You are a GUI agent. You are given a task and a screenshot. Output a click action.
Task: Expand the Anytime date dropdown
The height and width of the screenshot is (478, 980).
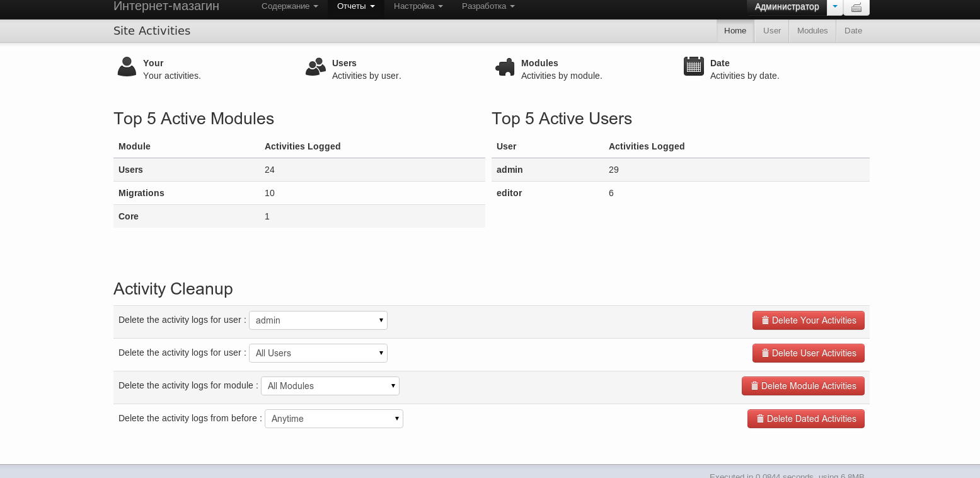point(334,419)
